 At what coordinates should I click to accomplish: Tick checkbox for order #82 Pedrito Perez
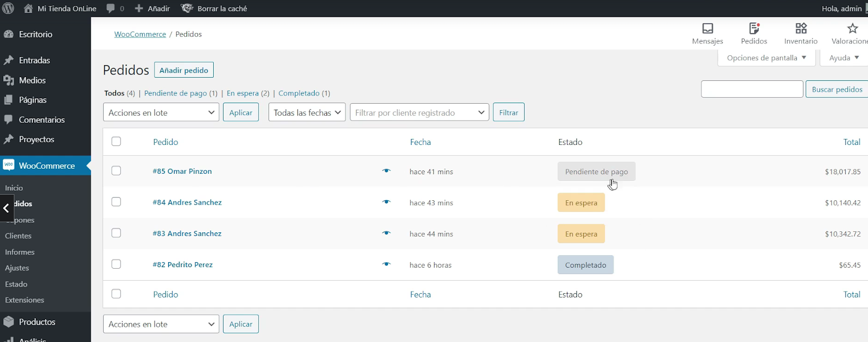pos(116,264)
